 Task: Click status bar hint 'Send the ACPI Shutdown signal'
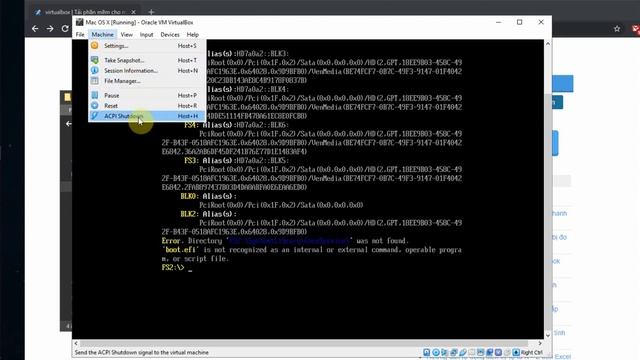click(x=142, y=352)
